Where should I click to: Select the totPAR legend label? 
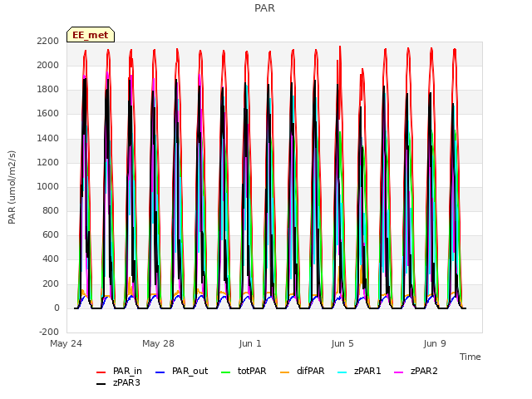[x=252, y=372]
